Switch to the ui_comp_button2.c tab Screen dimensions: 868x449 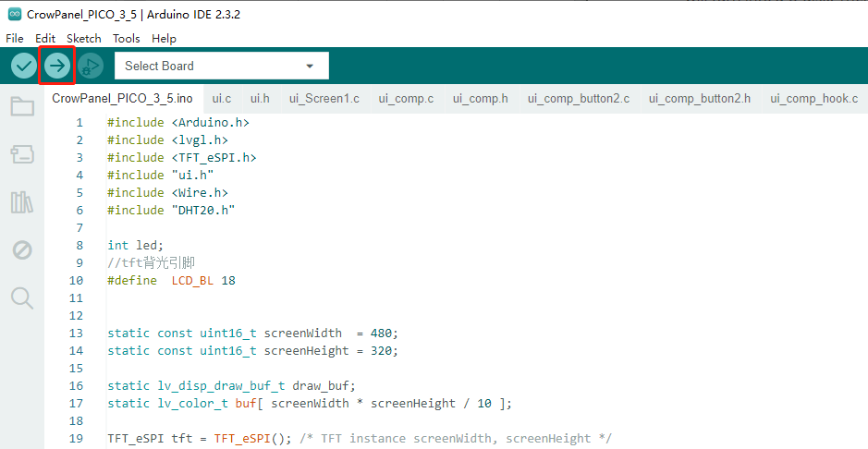579,99
